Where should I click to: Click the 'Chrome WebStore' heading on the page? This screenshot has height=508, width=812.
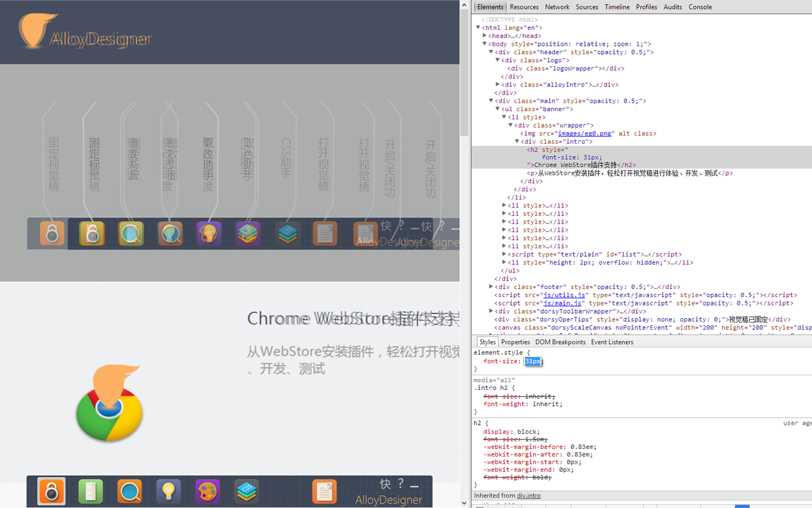click(x=353, y=318)
